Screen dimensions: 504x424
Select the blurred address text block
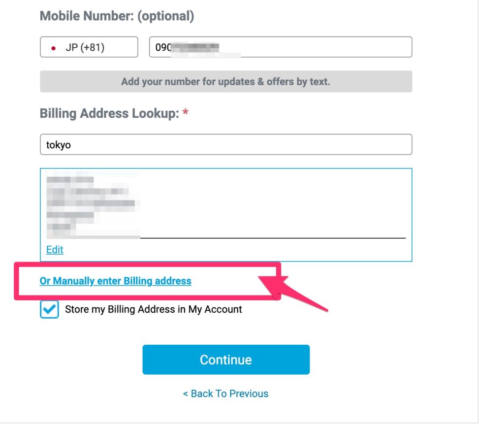(x=93, y=204)
